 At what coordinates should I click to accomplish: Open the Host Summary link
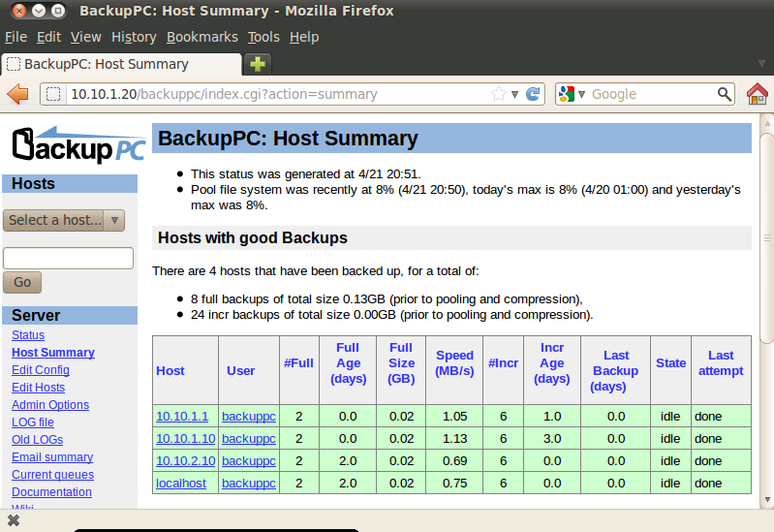coord(53,353)
